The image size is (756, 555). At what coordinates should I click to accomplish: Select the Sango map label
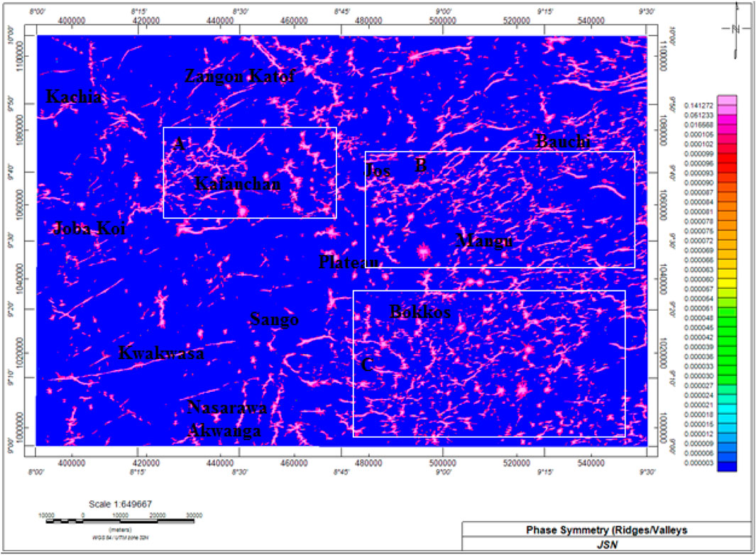[x=274, y=319]
